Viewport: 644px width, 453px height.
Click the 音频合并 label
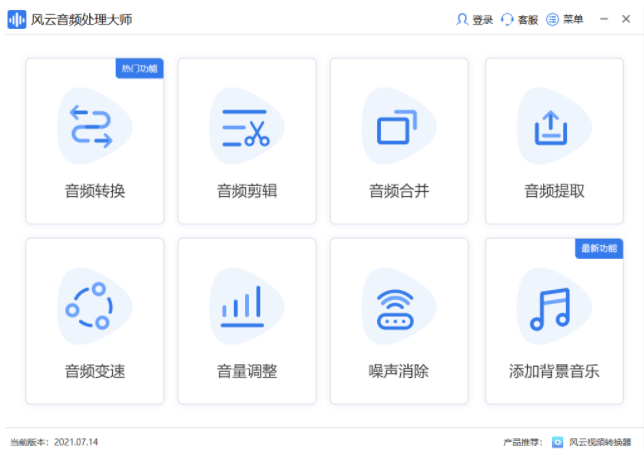coord(399,191)
